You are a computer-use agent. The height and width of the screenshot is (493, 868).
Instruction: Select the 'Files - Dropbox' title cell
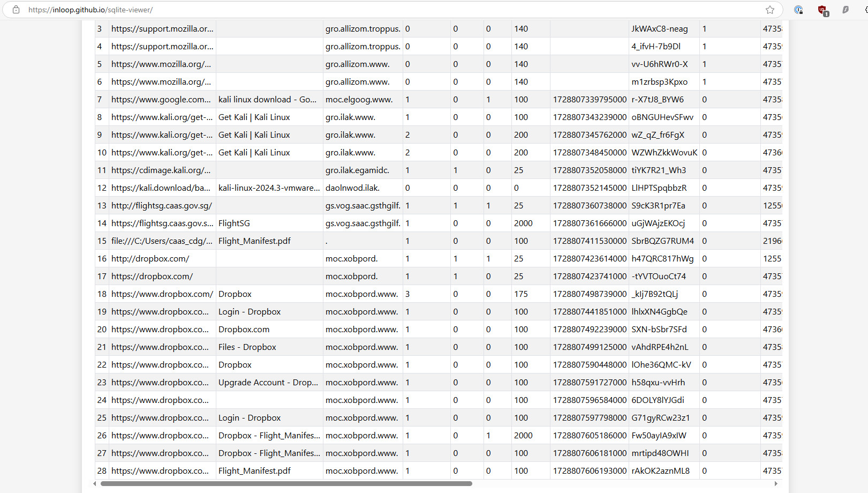pyautogui.click(x=247, y=347)
